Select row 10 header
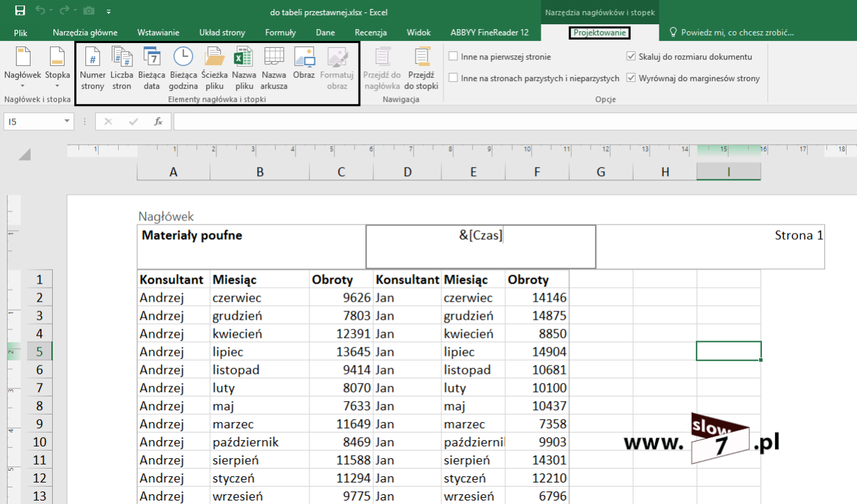The image size is (857, 504). point(40,442)
